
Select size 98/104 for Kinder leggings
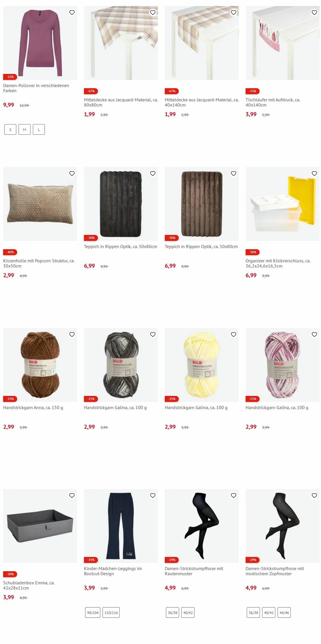coord(93,612)
